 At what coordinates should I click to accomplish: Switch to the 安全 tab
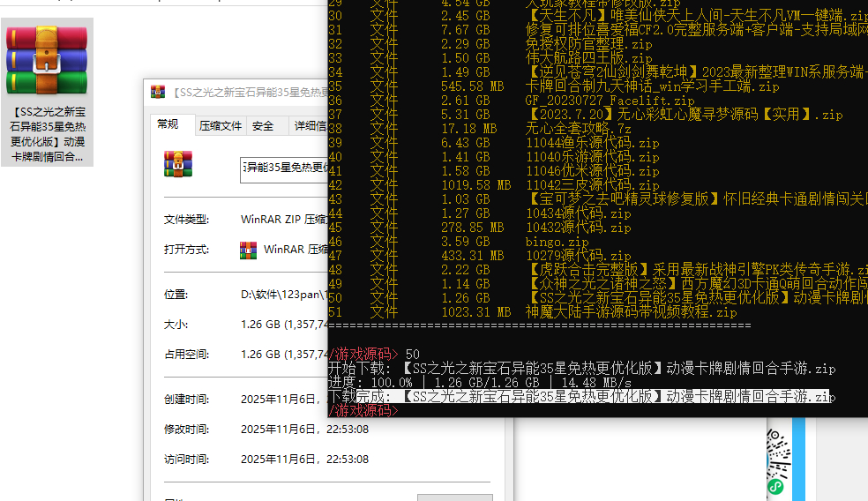pos(263,126)
